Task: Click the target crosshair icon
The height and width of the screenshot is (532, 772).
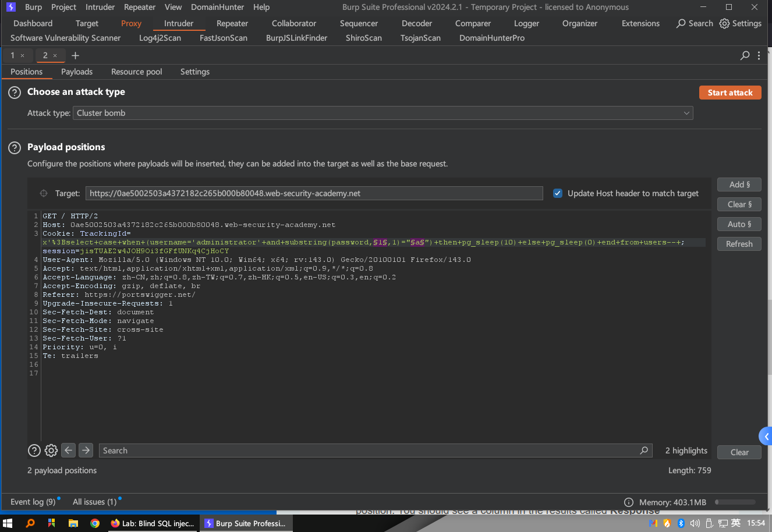Action: coord(44,193)
